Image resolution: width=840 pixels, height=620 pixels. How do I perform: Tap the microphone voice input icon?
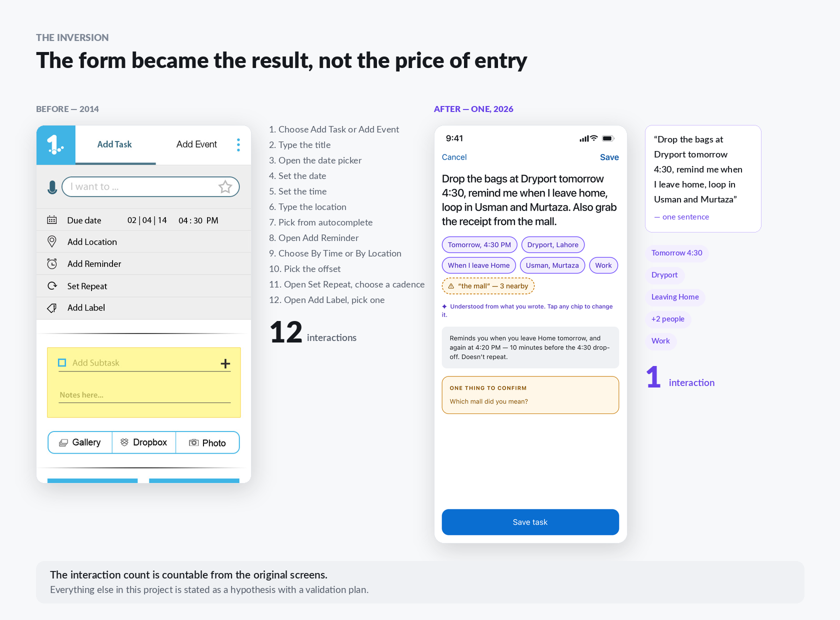click(x=52, y=187)
